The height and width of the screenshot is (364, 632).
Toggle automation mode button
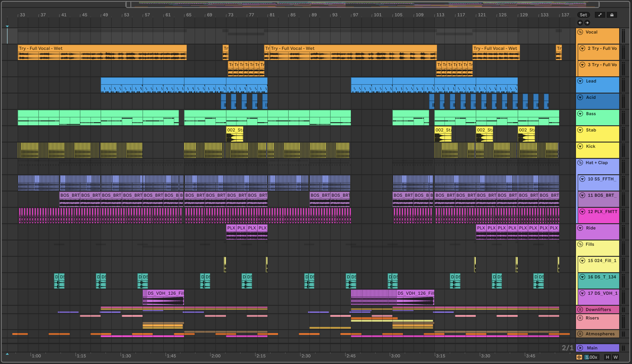(600, 15)
